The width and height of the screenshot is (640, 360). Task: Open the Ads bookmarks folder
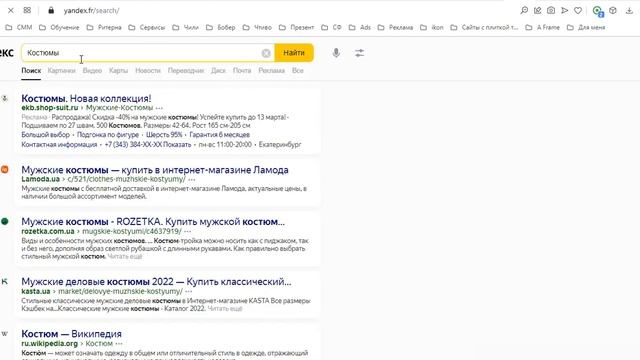tap(360, 27)
